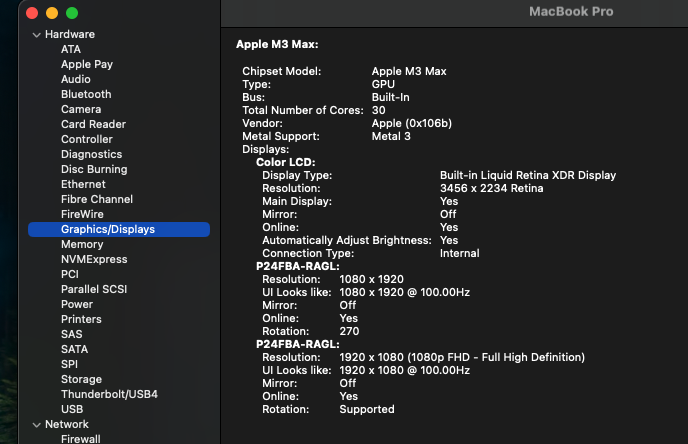This screenshot has height=444, width=688.
Task: Click the Color LCD display heading
Action: tap(286, 162)
